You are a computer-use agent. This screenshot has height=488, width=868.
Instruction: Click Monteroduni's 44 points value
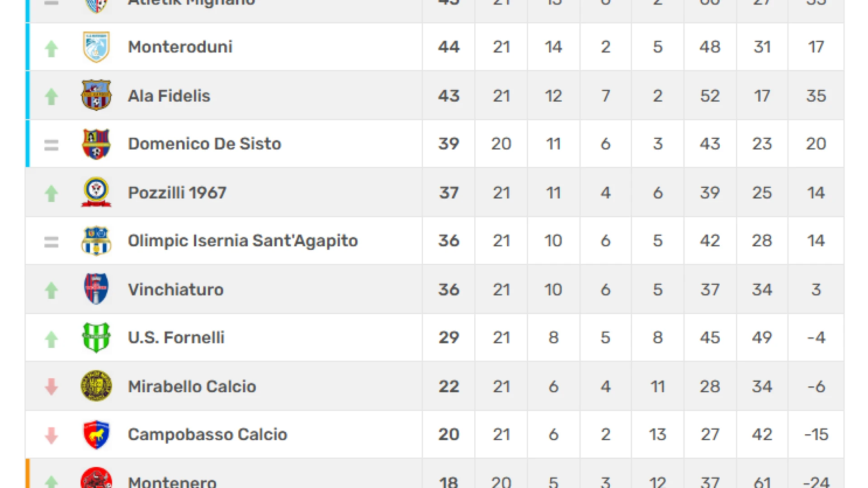tap(449, 47)
